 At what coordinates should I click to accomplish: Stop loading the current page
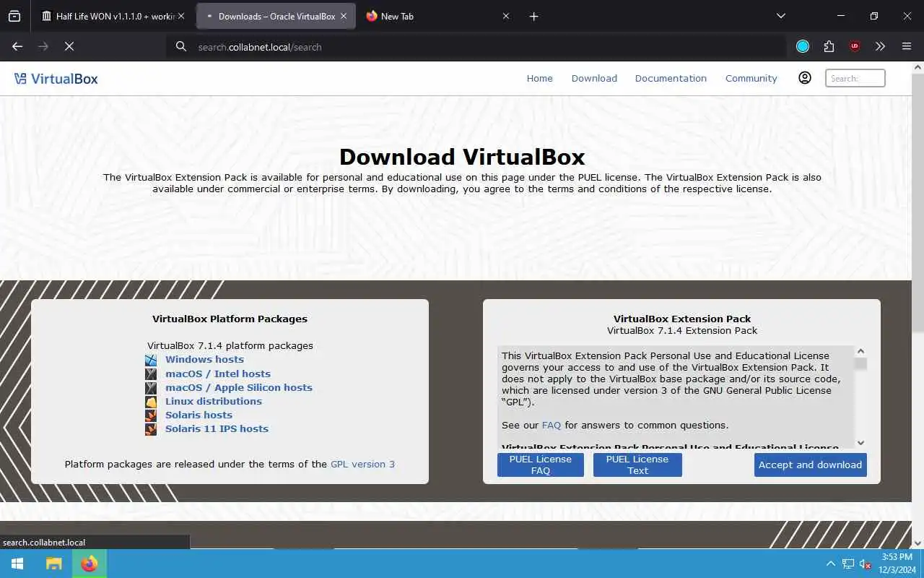click(69, 46)
